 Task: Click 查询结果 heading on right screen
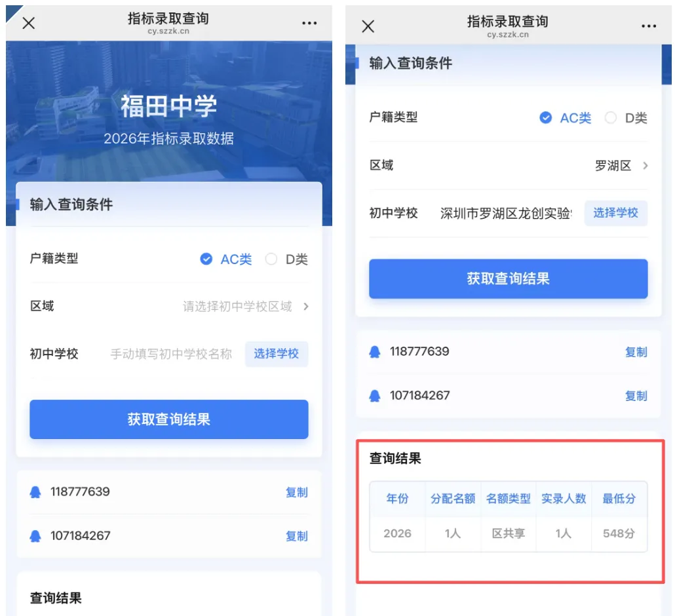pyautogui.click(x=395, y=459)
